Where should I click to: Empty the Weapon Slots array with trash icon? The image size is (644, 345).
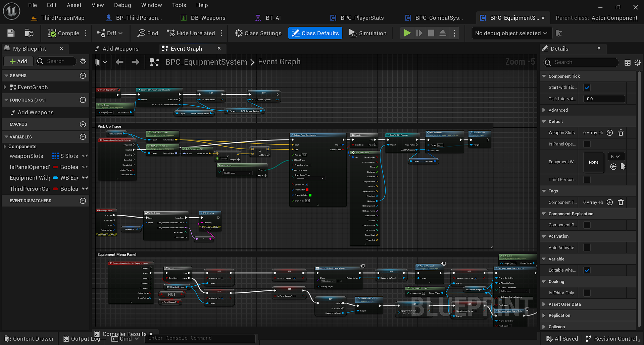tap(621, 133)
